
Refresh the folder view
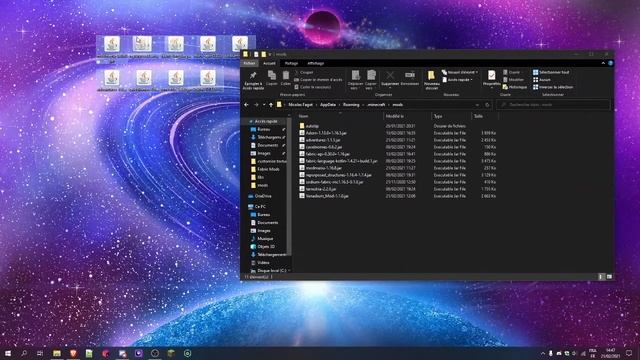click(487, 105)
